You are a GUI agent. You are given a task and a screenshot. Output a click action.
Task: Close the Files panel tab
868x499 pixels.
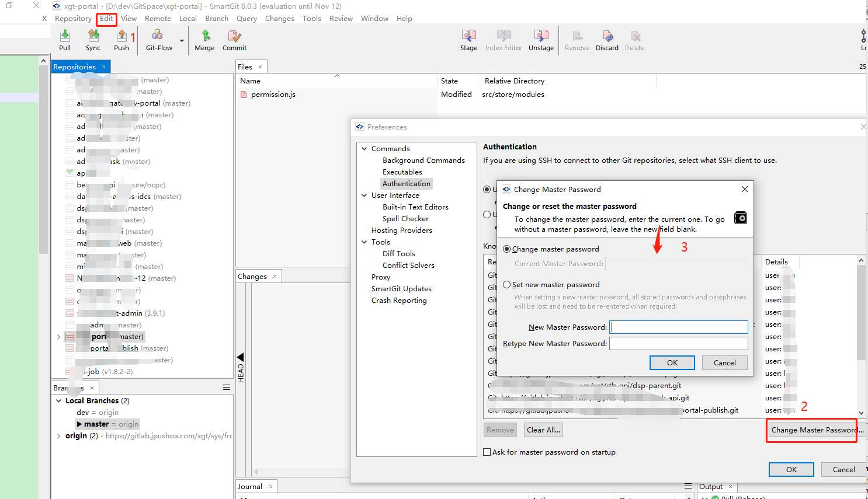click(x=261, y=67)
